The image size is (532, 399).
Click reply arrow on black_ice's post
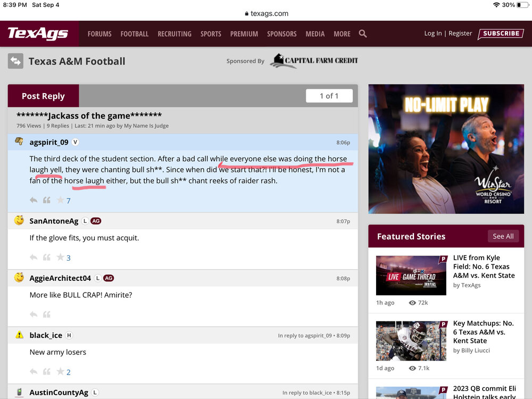coord(34,372)
